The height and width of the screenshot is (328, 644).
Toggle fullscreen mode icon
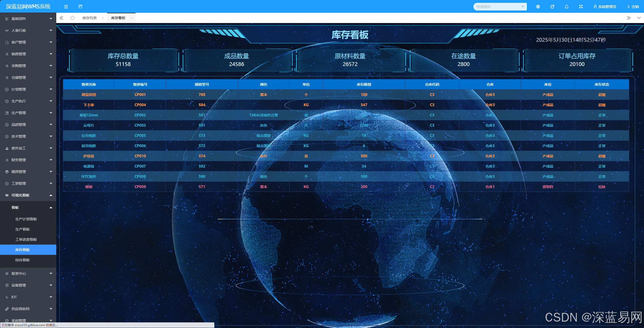(581, 7)
